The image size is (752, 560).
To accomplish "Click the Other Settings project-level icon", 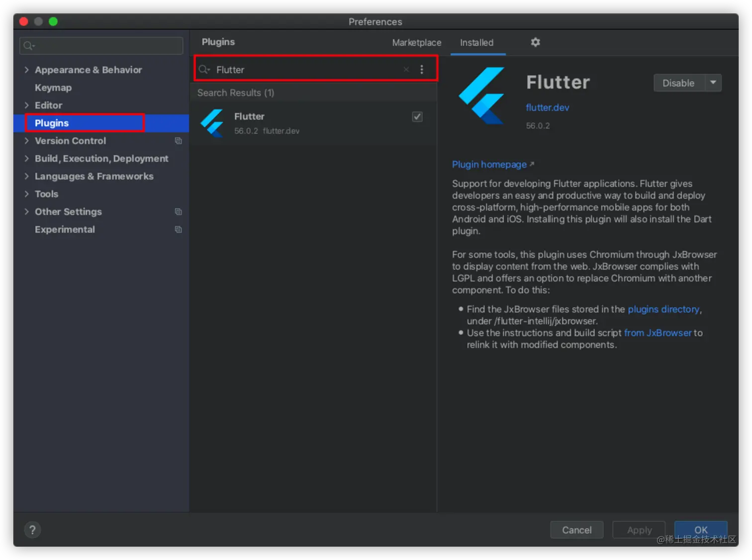I will 178,212.
